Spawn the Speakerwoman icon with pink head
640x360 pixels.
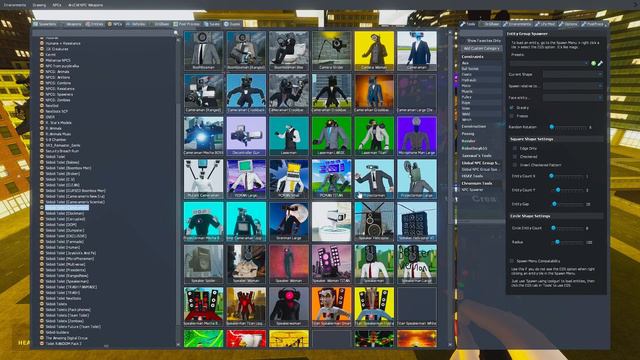click(x=289, y=307)
